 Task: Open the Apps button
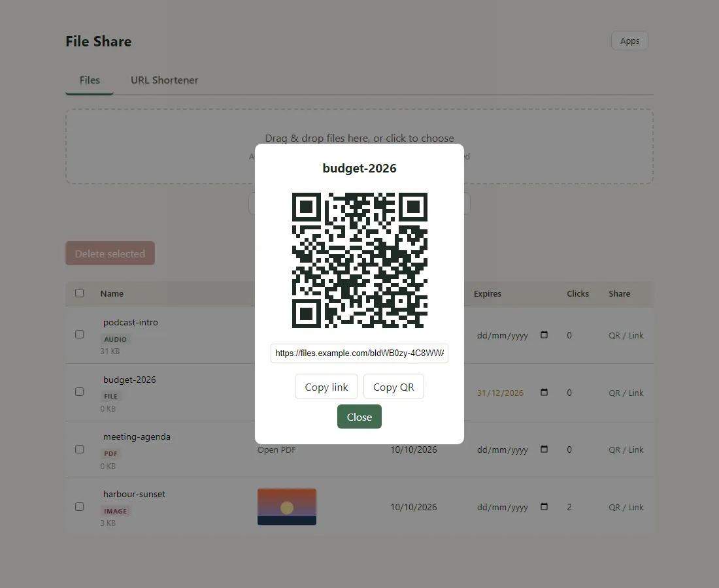click(x=629, y=41)
